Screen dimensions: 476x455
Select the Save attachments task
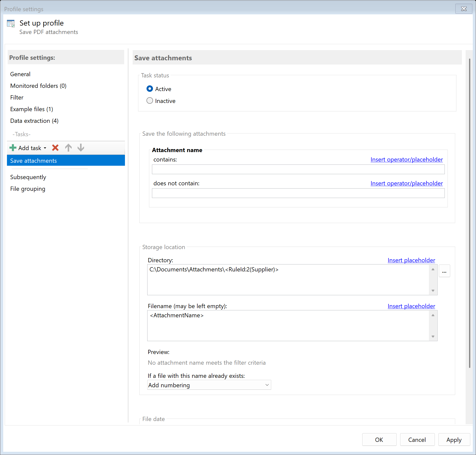coord(66,161)
